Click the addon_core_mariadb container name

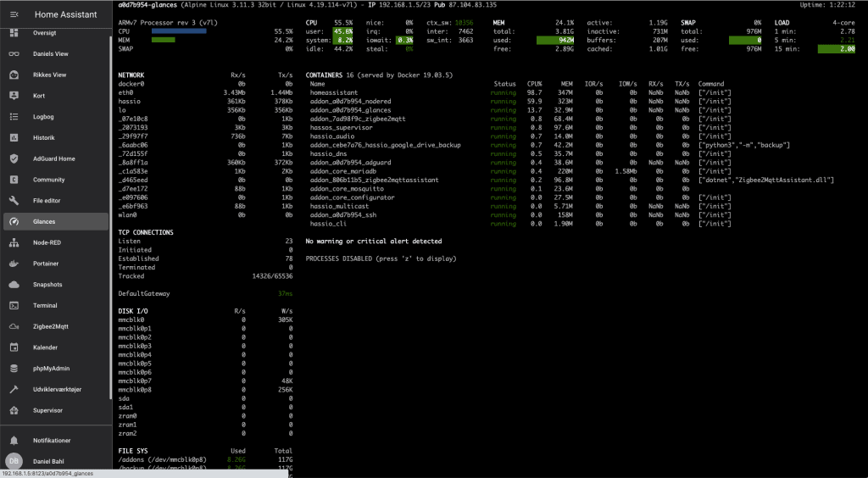pos(343,171)
